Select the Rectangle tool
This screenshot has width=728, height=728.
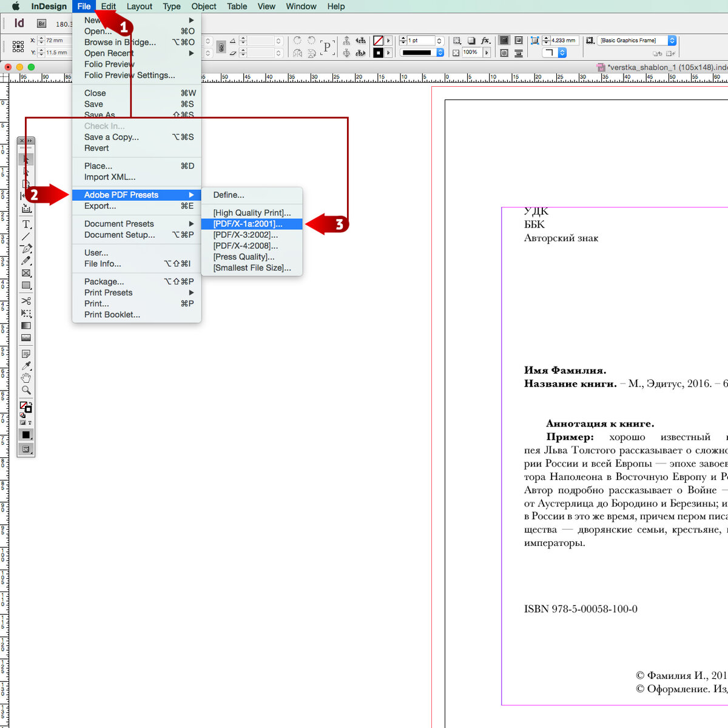pos(26,285)
